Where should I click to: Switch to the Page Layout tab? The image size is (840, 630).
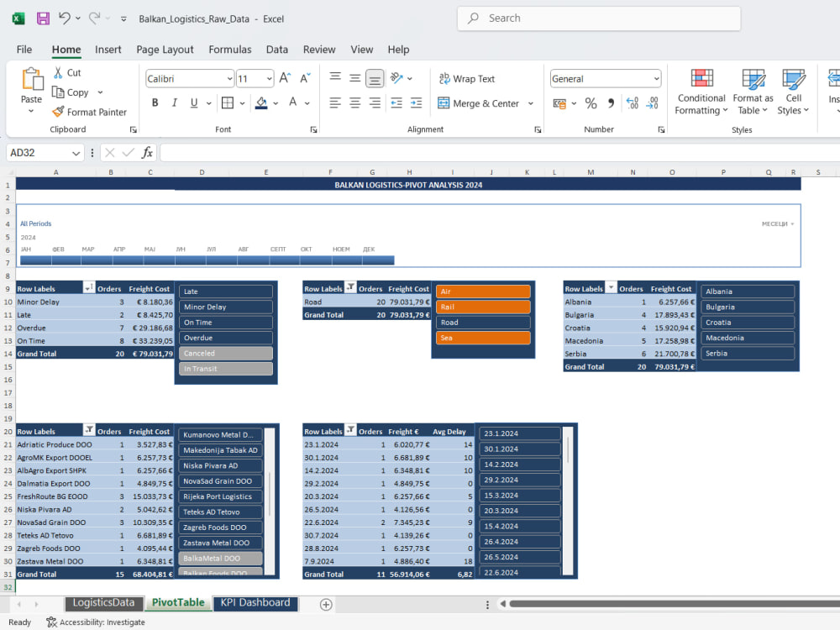tap(165, 50)
